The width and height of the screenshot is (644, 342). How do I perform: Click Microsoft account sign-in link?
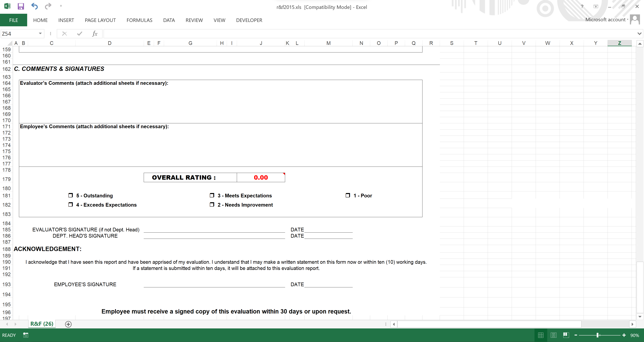(605, 19)
